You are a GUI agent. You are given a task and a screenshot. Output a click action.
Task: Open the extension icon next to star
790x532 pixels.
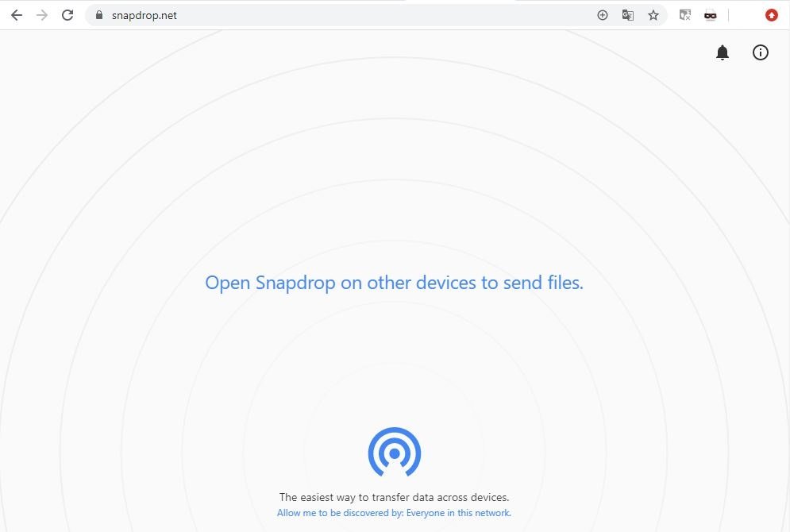tap(684, 15)
